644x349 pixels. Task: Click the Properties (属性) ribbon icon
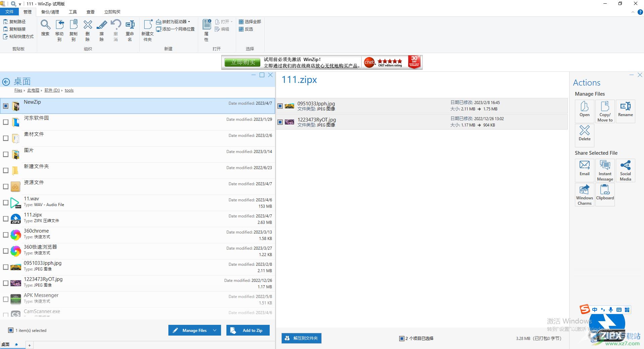pos(207,30)
